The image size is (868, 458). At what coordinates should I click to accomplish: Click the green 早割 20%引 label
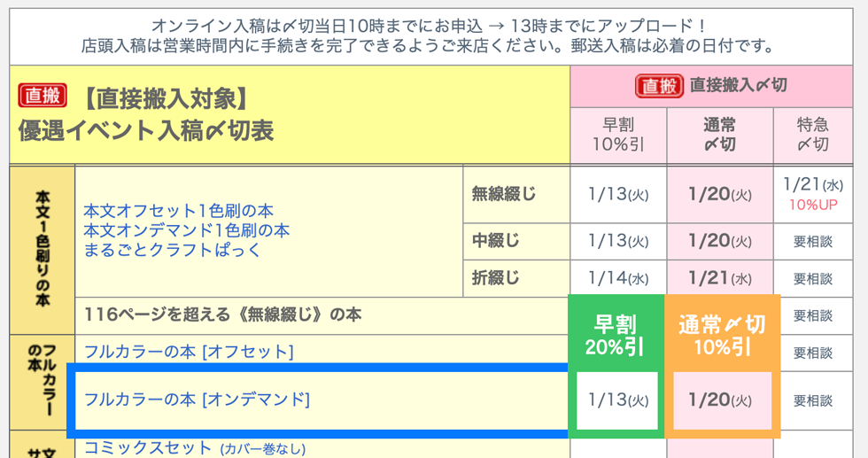[616, 334]
